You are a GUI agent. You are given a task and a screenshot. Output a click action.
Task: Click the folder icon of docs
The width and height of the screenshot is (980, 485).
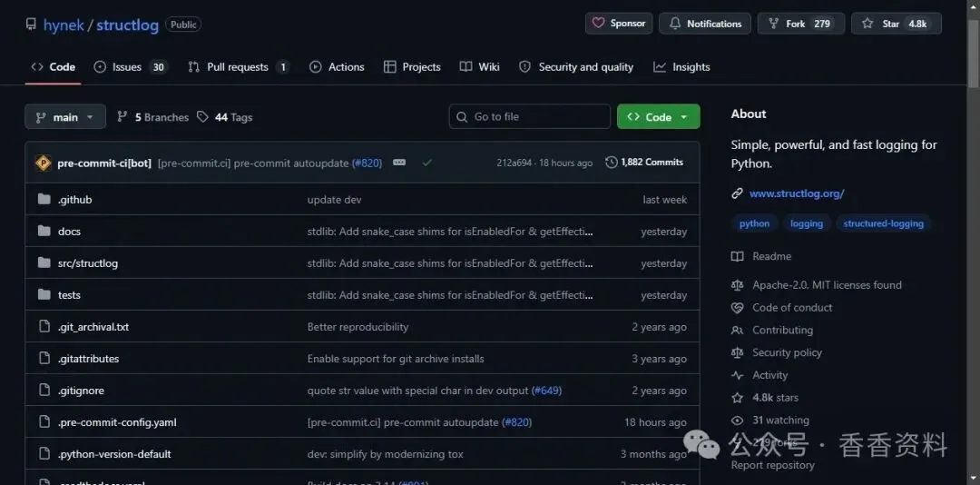(x=44, y=231)
